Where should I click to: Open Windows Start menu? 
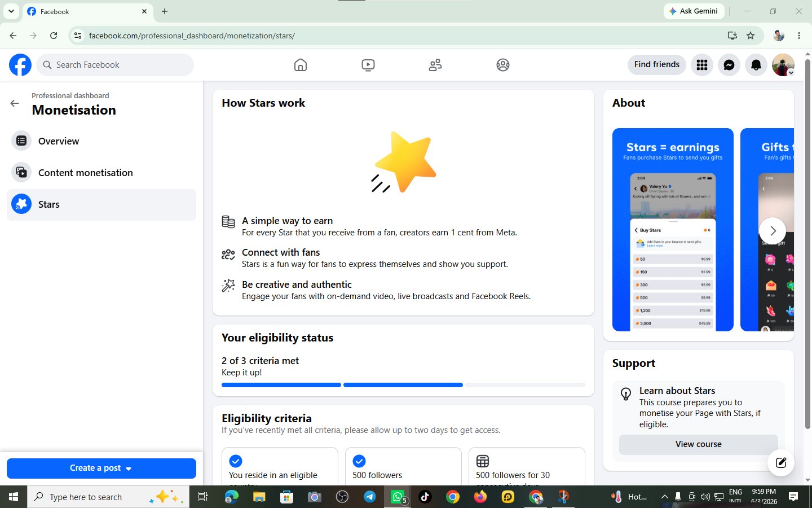[x=14, y=497]
